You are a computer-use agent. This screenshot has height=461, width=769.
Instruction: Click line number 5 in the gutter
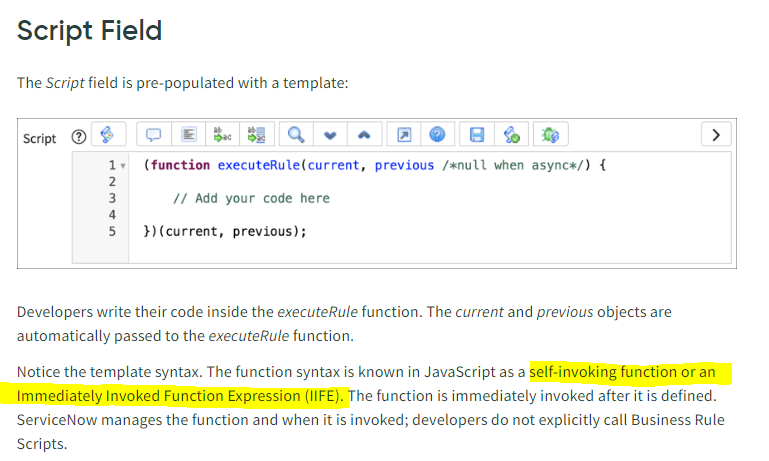click(x=112, y=230)
